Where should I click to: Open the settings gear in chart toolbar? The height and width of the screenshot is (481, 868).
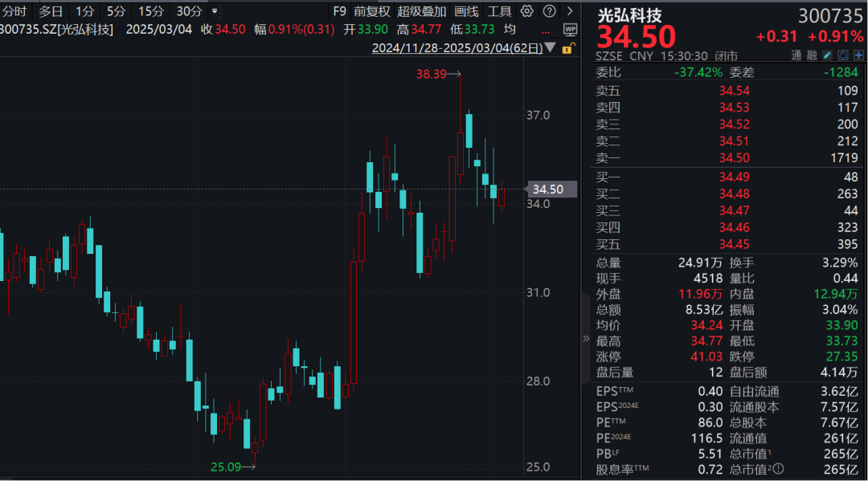click(x=527, y=11)
